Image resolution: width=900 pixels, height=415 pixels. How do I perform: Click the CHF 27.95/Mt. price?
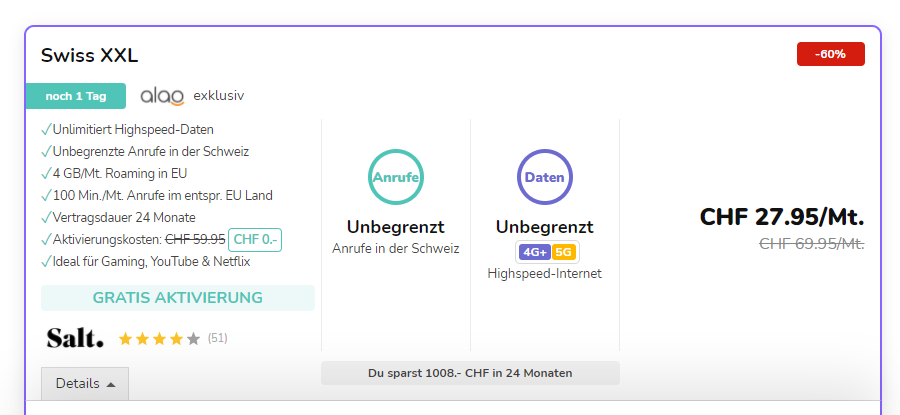pos(781,217)
